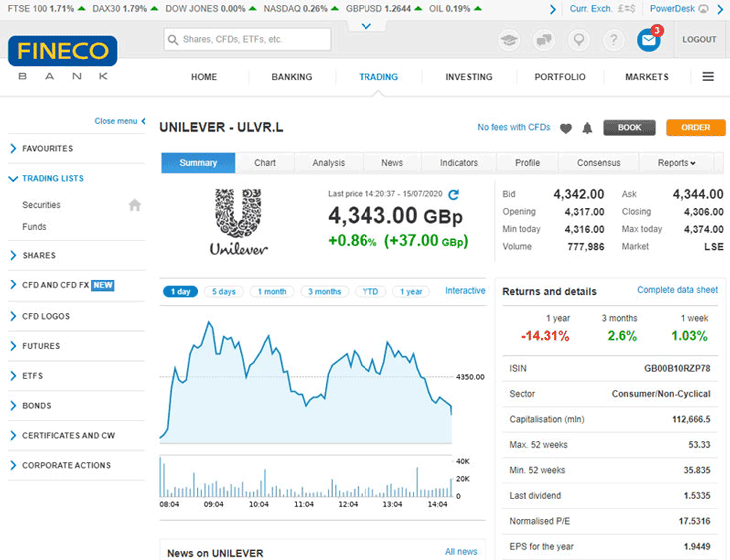Screen dimensions: 730x560
Task: Open the mail inbox with 3 notifications
Action: click(649, 40)
